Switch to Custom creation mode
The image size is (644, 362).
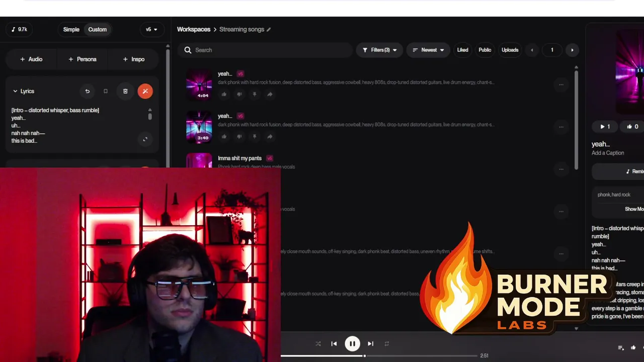tap(98, 29)
